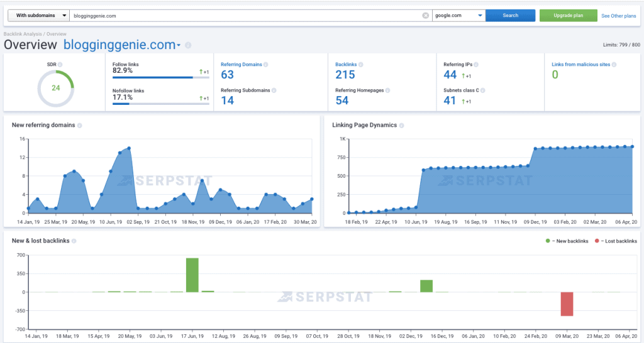The height and width of the screenshot is (343, 644).
Task: Click the green Upgrade plan button
Action: pos(569,16)
